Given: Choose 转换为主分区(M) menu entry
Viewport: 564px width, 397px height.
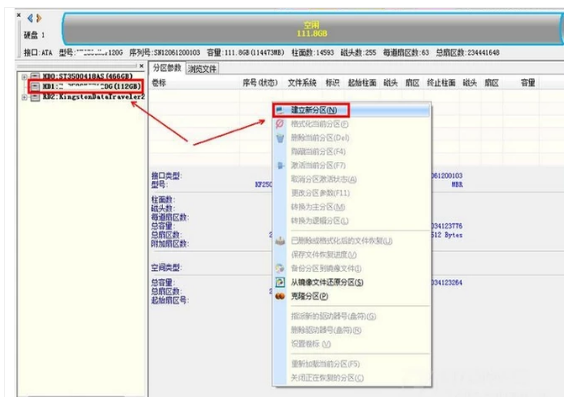Looking at the screenshot, I should (318, 207).
